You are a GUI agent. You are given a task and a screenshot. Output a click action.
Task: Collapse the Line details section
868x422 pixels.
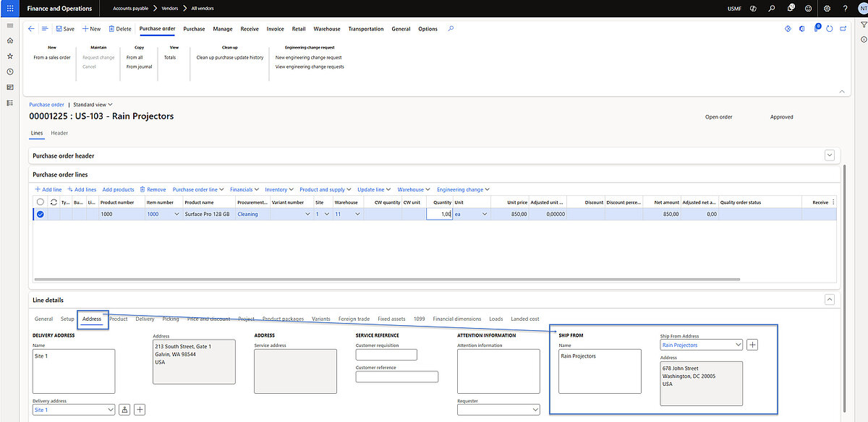coord(830,299)
